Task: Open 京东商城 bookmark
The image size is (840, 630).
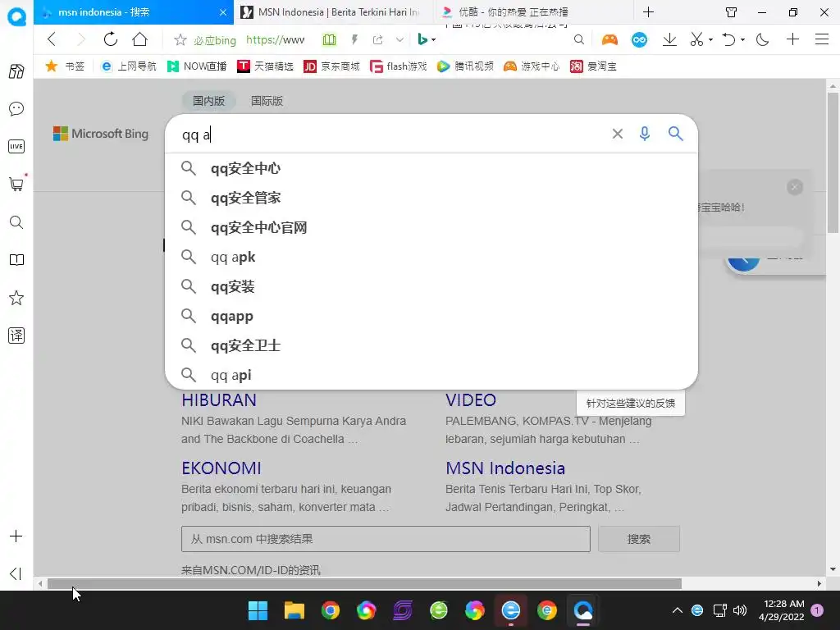Action: coord(331,66)
